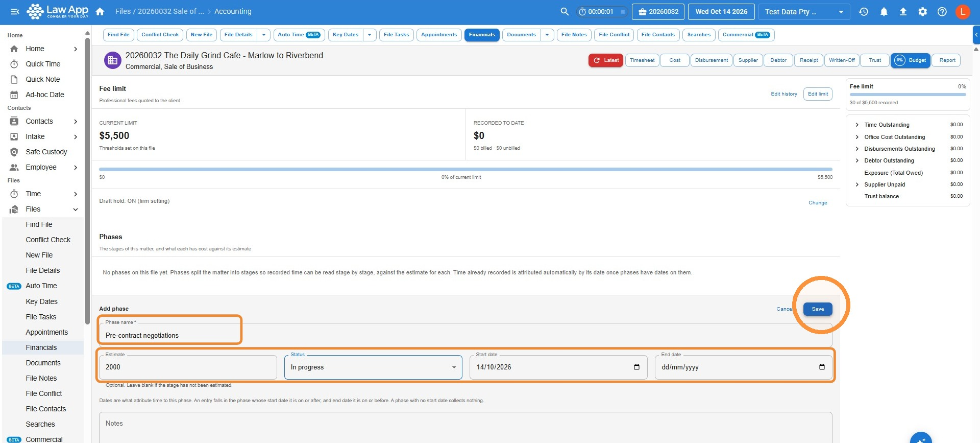Open Key Dates dropdown arrow

pos(370,35)
